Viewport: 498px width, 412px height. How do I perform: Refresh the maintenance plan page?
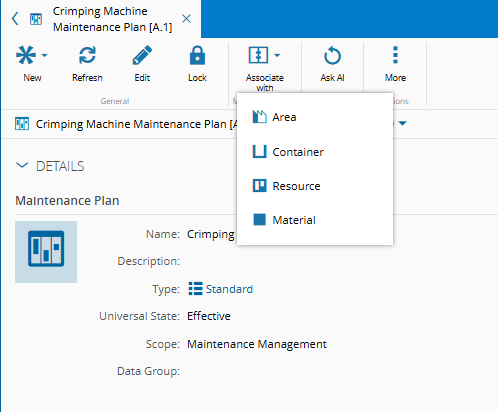[87, 64]
